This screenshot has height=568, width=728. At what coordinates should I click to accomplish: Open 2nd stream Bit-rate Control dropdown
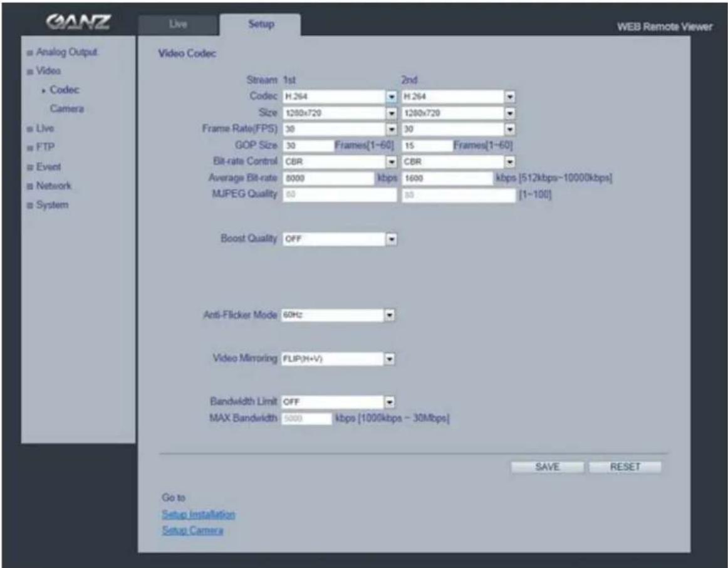pos(459,162)
